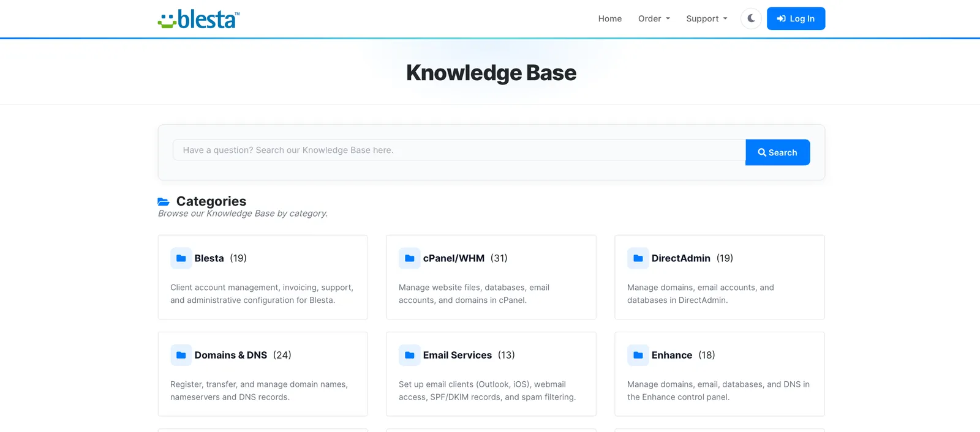Open the DirectAdmin (19) category

point(692,258)
